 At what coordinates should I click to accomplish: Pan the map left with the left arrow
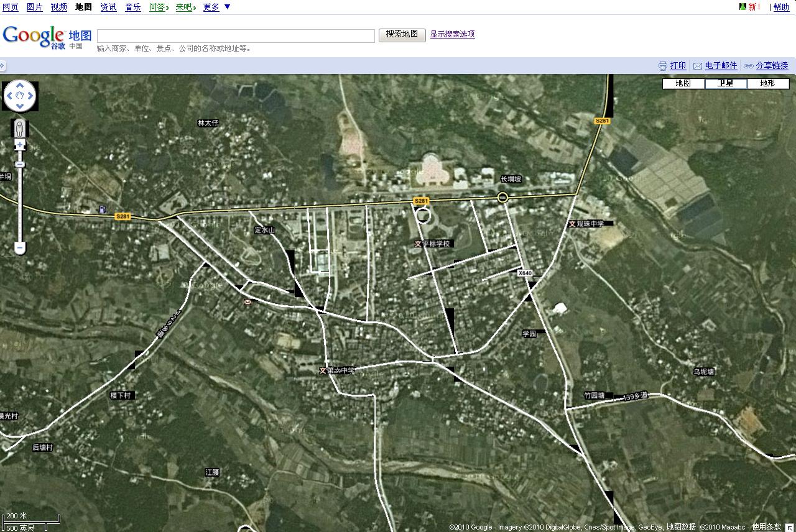pyautogui.click(x=10, y=96)
